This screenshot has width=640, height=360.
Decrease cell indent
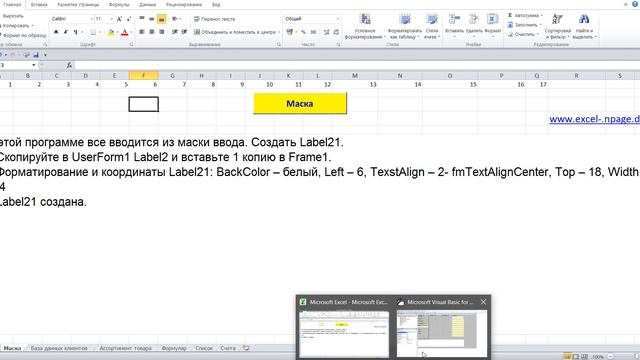(x=175, y=32)
